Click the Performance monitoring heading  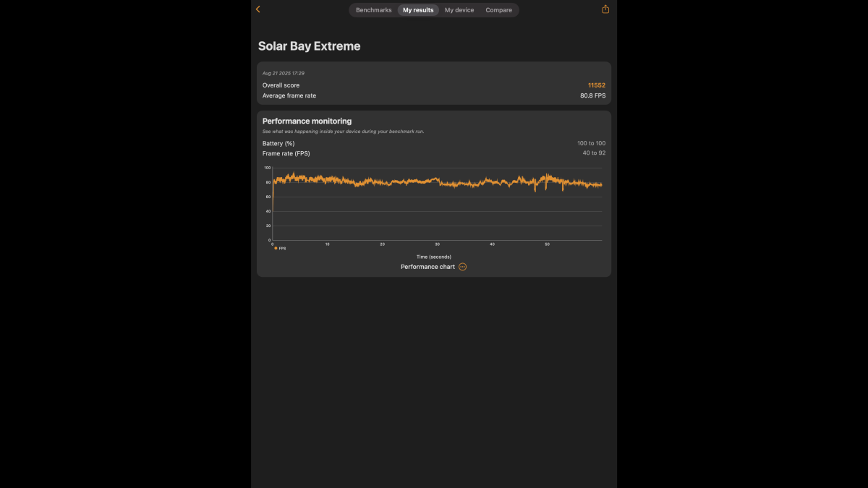coord(307,121)
